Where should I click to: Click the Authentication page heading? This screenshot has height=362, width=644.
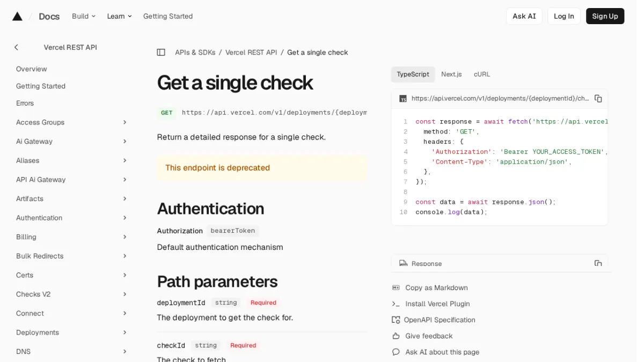point(210,209)
